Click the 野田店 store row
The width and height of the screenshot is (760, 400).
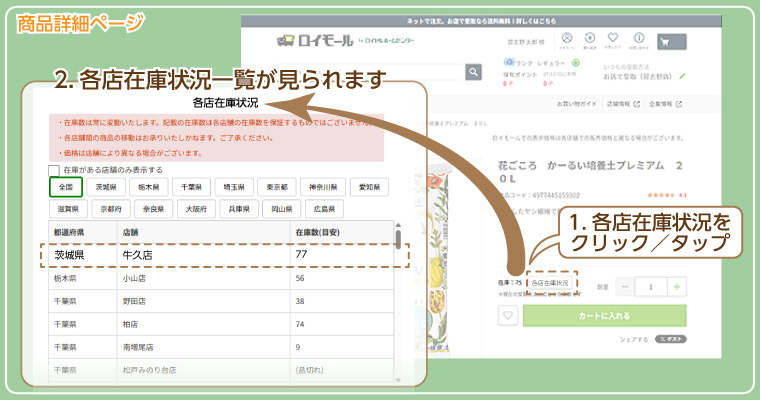[221, 301]
